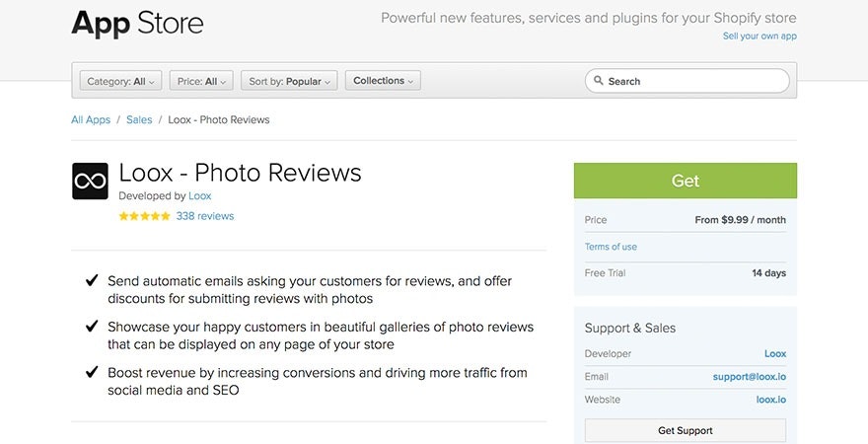Image resolution: width=868 pixels, height=444 pixels.
Task: Click the Get Support button
Action: 685,430
